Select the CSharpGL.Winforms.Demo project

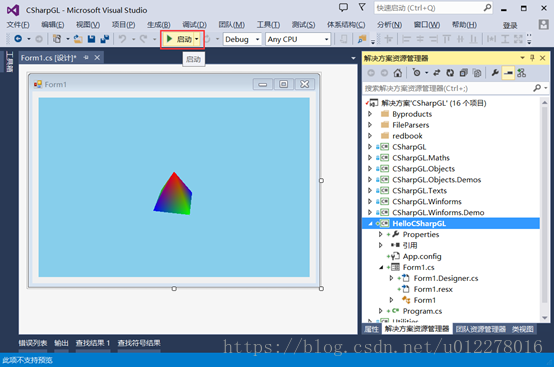pos(438,213)
